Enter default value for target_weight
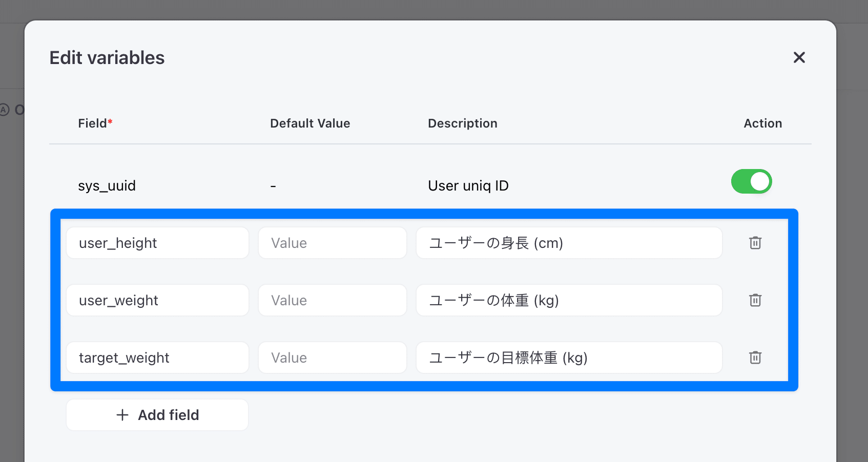The width and height of the screenshot is (868, 462). click(x=332, y=358)
